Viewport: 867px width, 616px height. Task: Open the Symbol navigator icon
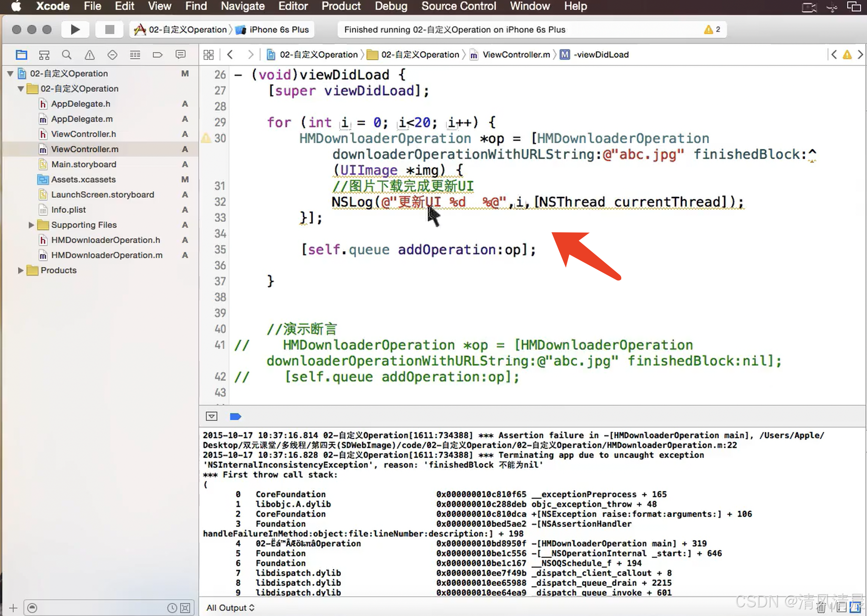44,55
